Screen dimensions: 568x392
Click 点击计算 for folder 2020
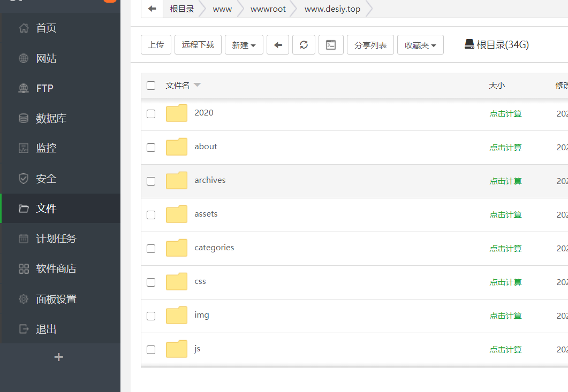[x=506, y=114]
